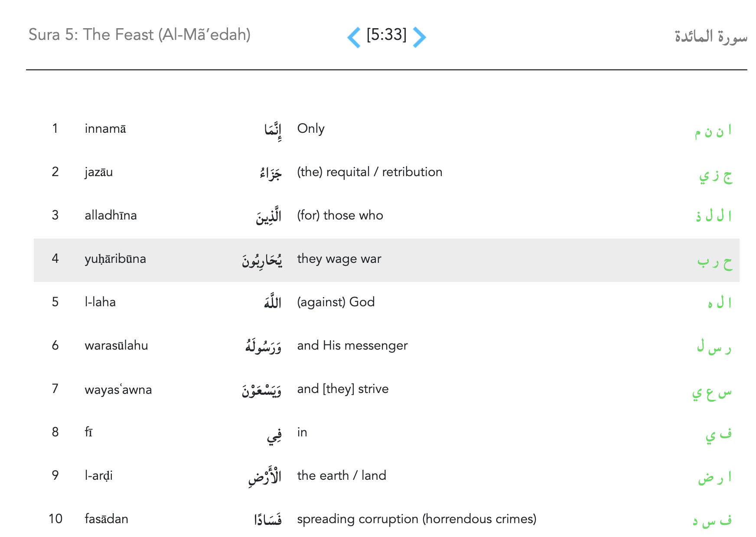This screenshot has width=756, height=537.
Task: Open the root ف س د link
Action: pos(712,520)
